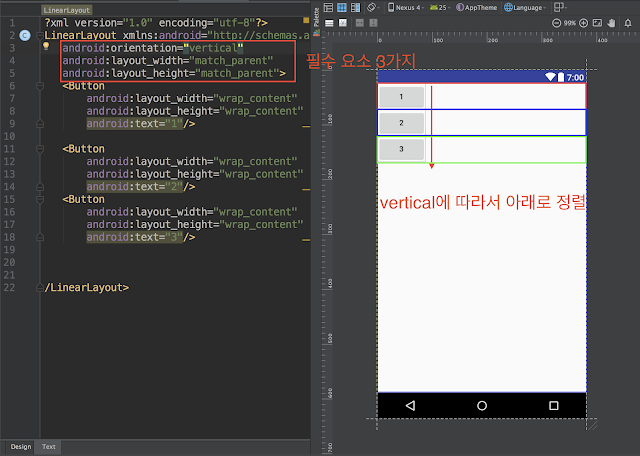Toggle the baseline chart icon in second toolbar row

[x=343, y=23]
